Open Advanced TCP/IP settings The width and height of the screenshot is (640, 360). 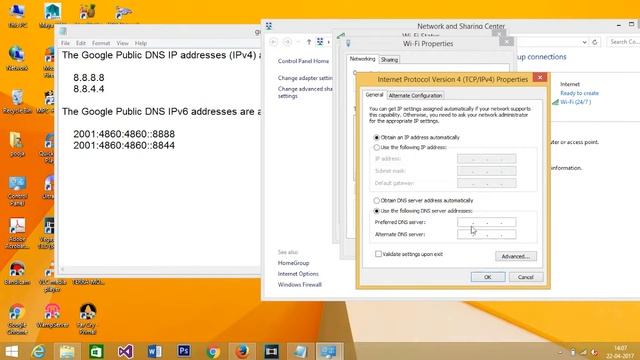point(516,256)
